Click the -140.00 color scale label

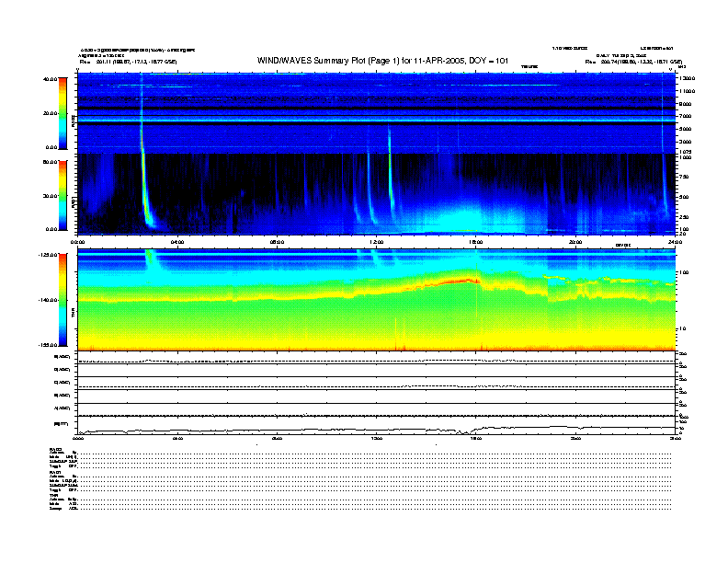pos(49,300)
